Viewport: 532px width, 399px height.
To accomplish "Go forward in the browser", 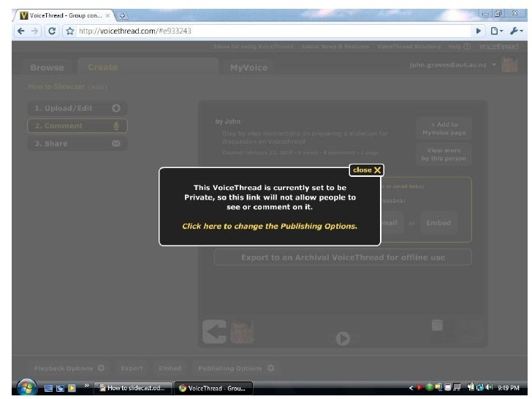I will [x=34, y=31].
